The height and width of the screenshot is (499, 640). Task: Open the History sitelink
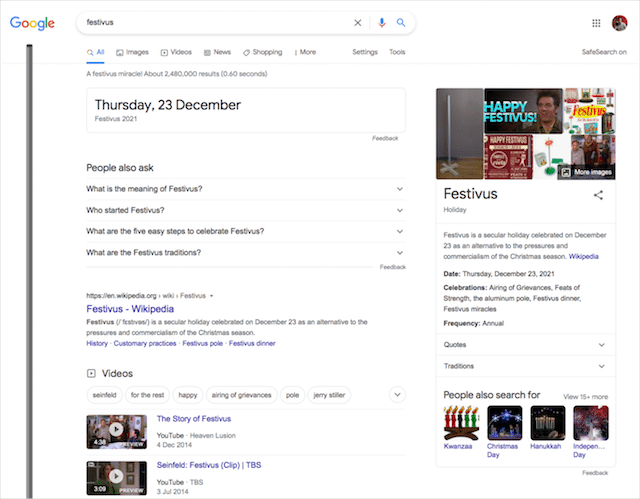(97, 344)
